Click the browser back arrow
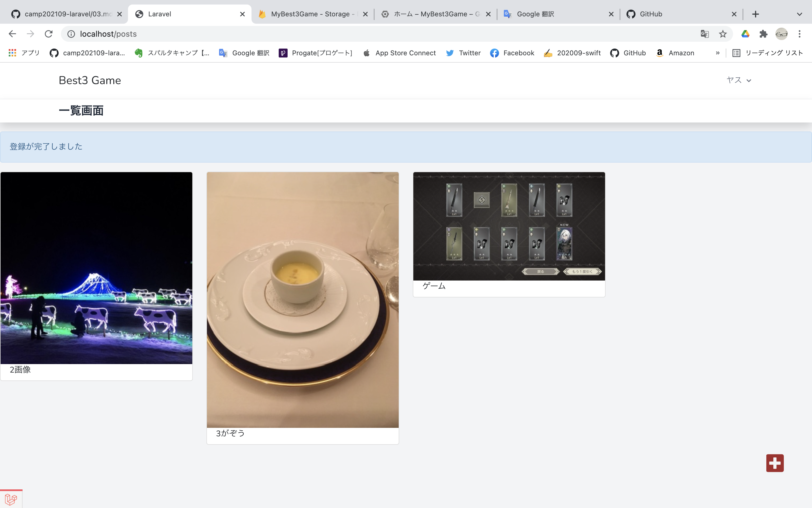This screenshot has width=812, height=508. pyautogui.click(x=12, y=34)
